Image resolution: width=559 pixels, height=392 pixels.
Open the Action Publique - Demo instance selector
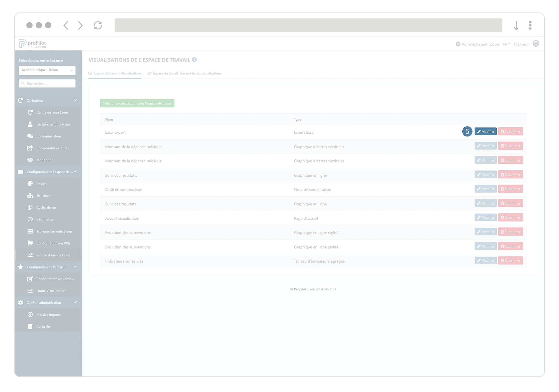click(47, 70)
